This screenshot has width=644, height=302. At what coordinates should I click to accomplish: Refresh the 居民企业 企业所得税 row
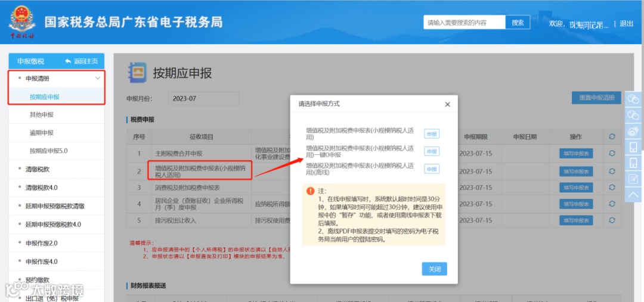(x=612, y=204)
